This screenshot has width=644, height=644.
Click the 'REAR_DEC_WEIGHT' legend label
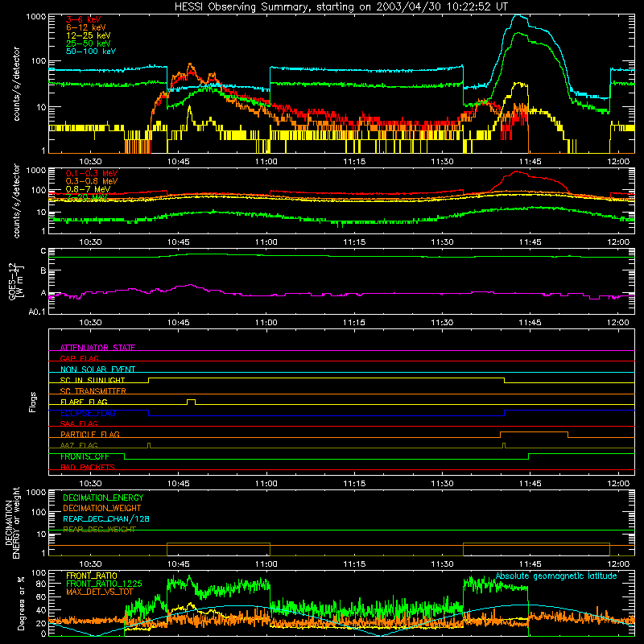[x=99, y=530]
